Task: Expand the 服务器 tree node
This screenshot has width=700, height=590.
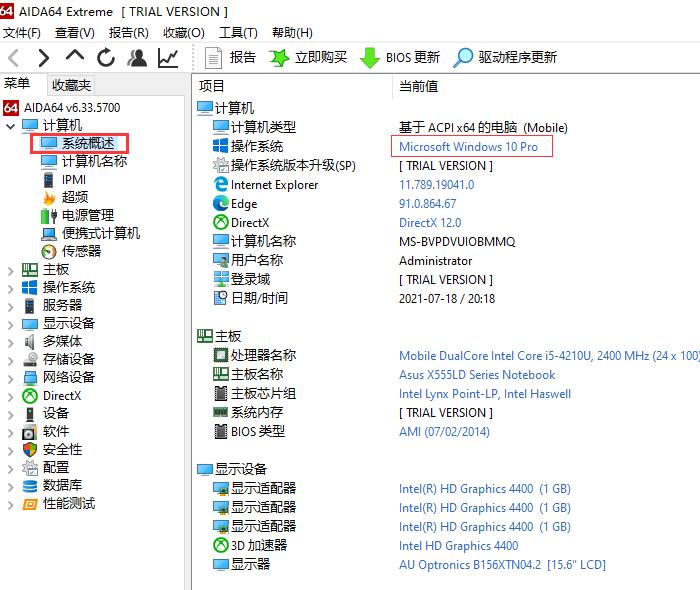Action: click(11, 306)
